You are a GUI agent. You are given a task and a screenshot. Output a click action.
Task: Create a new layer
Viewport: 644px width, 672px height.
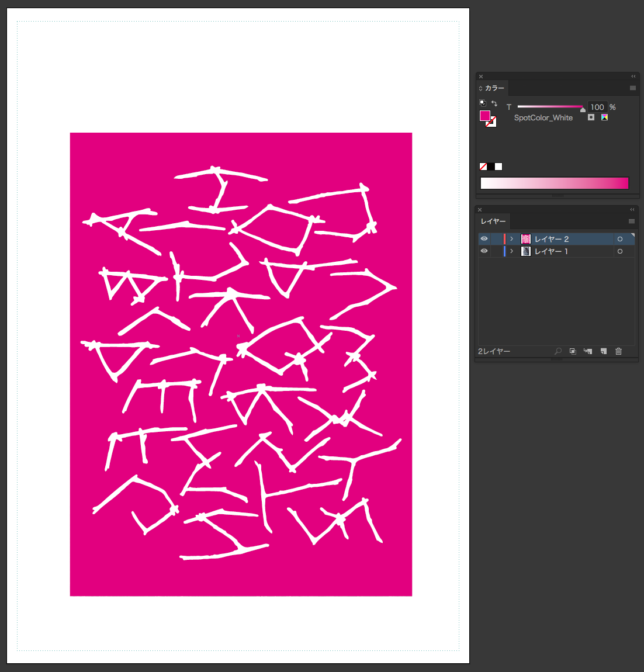pos(603,351)
